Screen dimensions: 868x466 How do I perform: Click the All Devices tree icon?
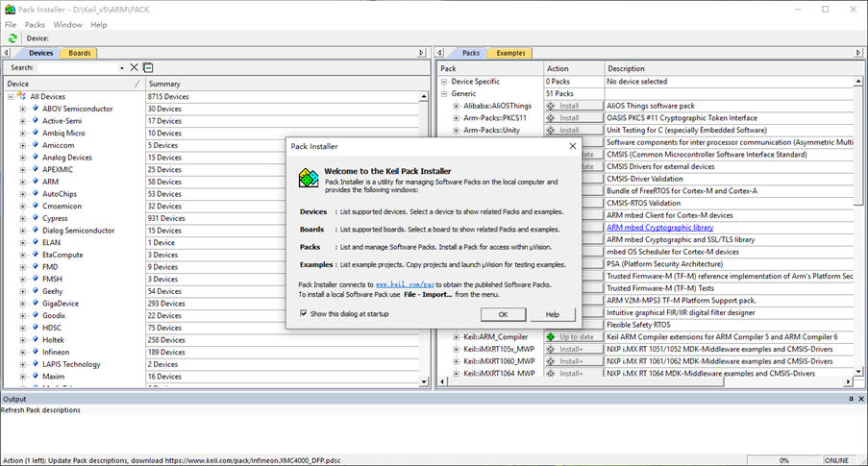(x=21, y=96)
